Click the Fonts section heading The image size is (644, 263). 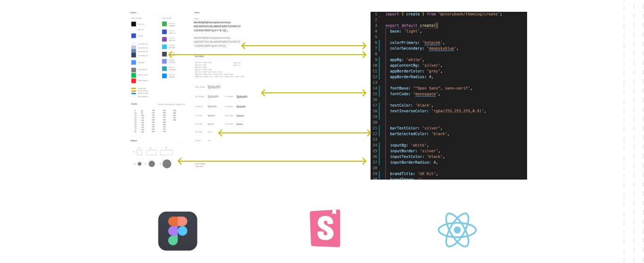pyautogui.click(x=197, y=13)
